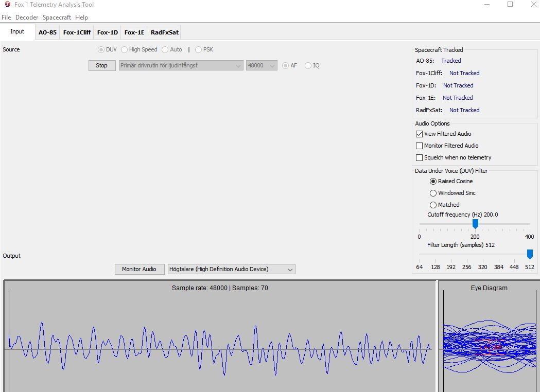
Task: Choose the Matched DUV filter
Action: point(433,204)
